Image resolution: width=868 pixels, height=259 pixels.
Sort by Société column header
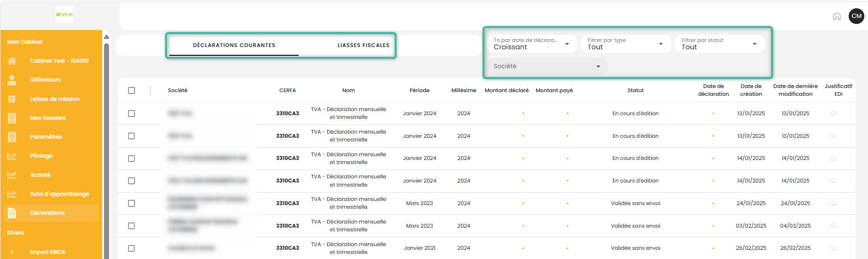pyautogui.click(x=178, y=90)
